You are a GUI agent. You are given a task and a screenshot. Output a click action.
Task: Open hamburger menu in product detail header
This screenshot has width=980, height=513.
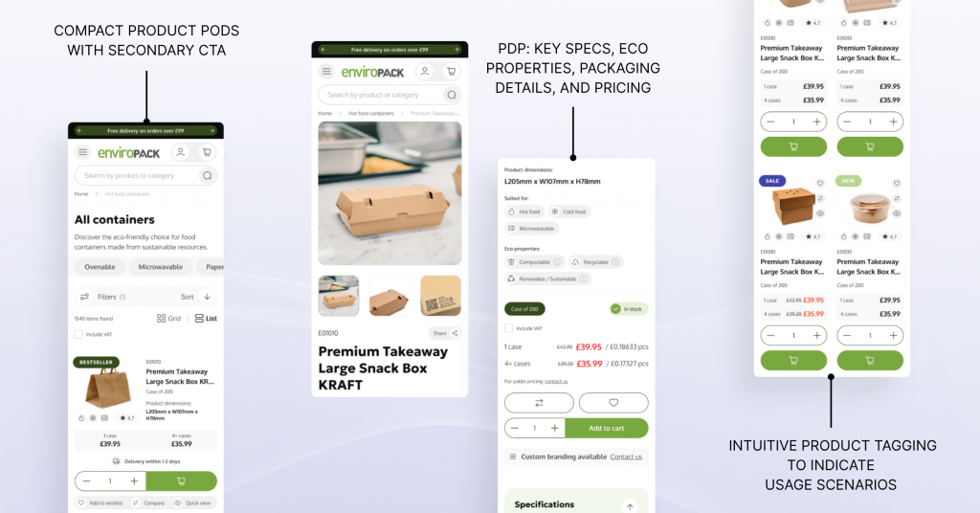[x=326, y=71]
